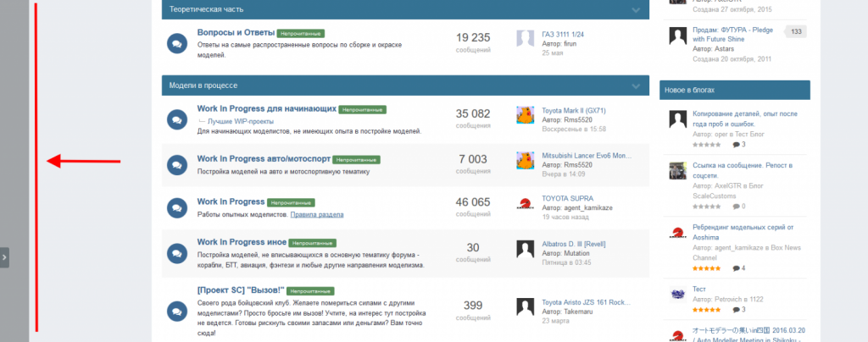Click Непрочитанные badge beside Вопросы и Ответы
Image resolution: width=868 pixels, height=342 pixels.
[x=301, y=33]
